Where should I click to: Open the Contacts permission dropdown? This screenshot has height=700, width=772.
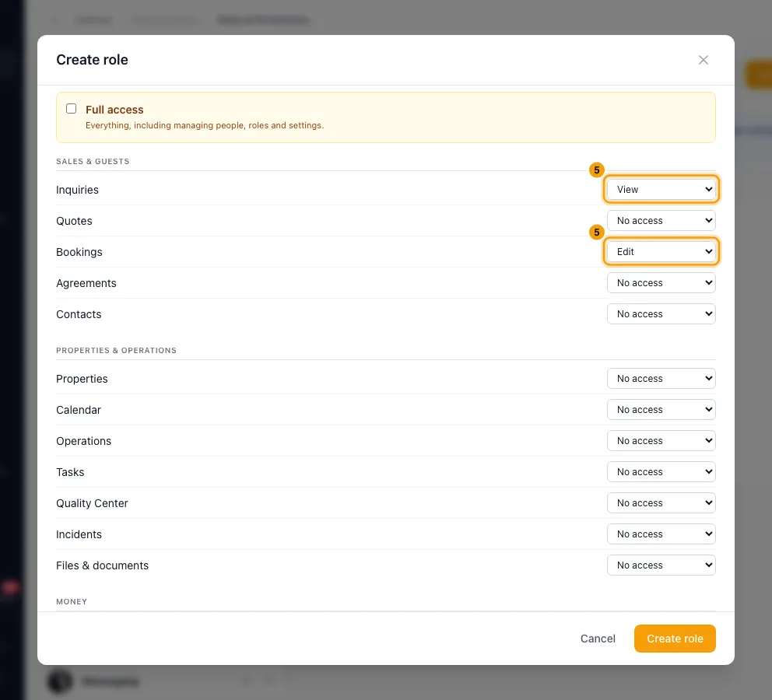click(661, 314)
